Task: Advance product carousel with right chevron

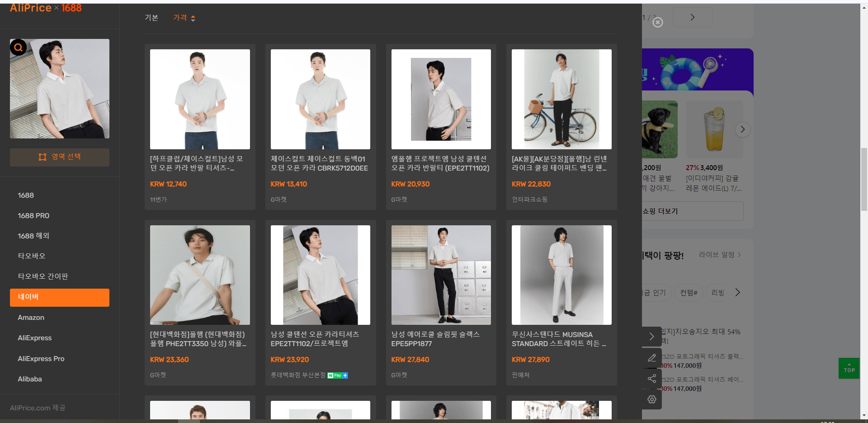Action: tap(742, 130)
